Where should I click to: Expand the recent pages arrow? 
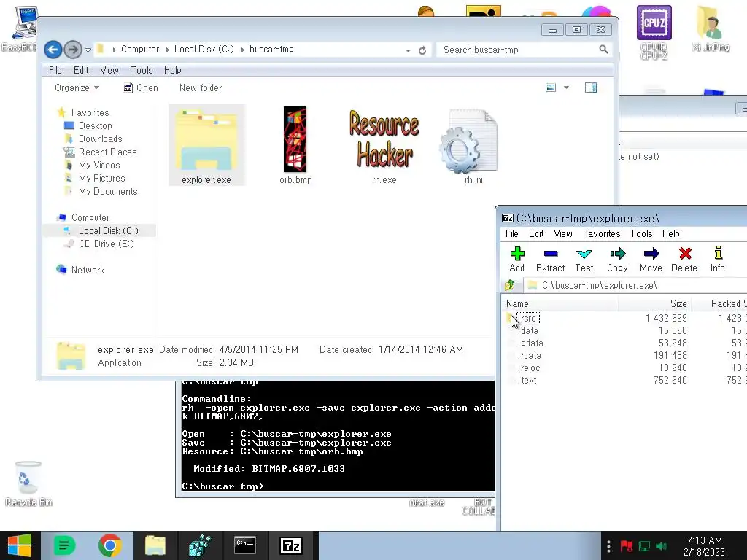[88, 50]
